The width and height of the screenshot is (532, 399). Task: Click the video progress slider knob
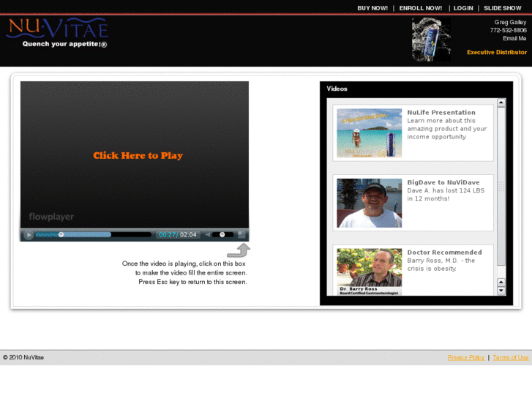point(61,234)
